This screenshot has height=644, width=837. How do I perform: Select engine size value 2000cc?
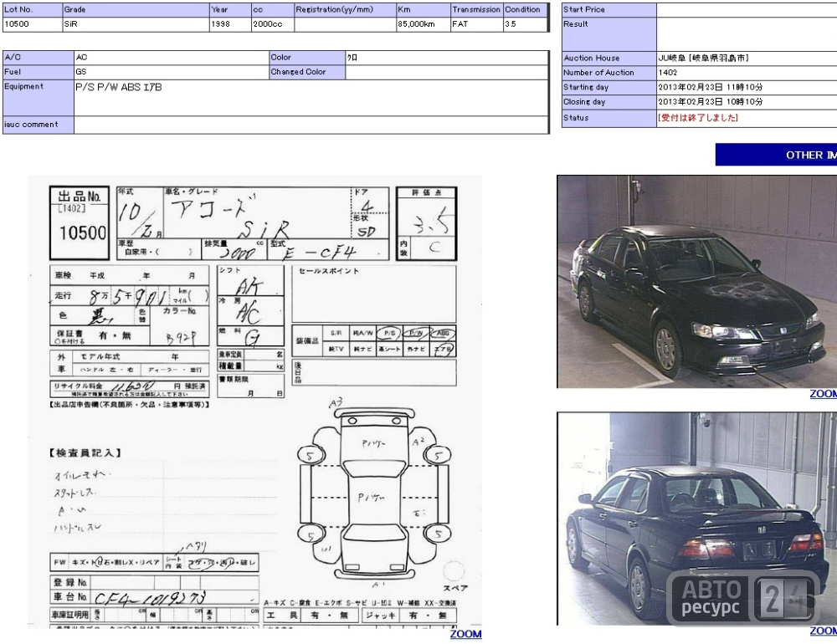[x=268, y=24]
